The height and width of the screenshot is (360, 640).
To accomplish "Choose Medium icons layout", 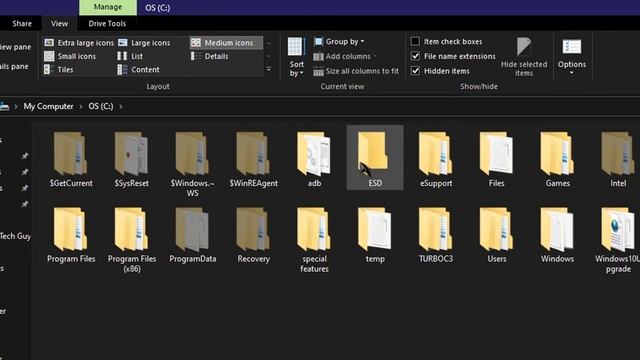I will click(x=227, y=42).
